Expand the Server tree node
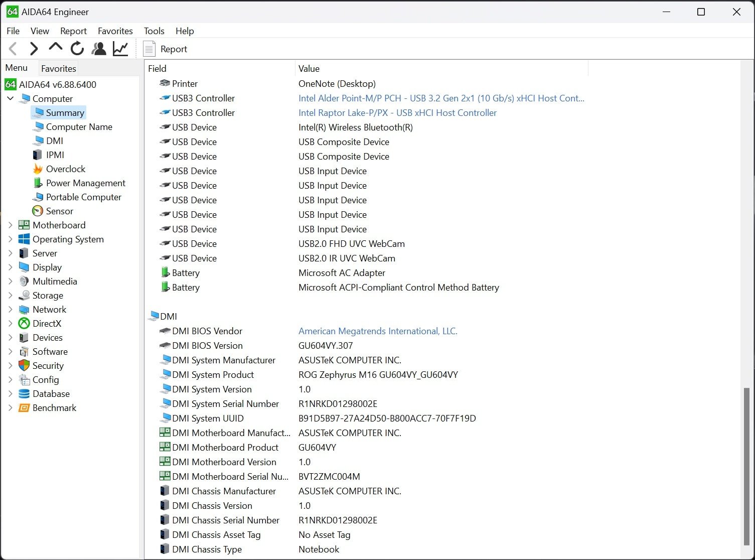Screen dimensions: 755x560 [x=11, y=253]
